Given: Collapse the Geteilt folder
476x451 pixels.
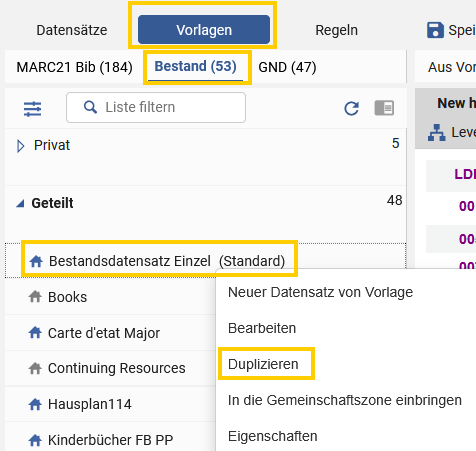Looking at the screenshot, I should click(x=20, y=203).
